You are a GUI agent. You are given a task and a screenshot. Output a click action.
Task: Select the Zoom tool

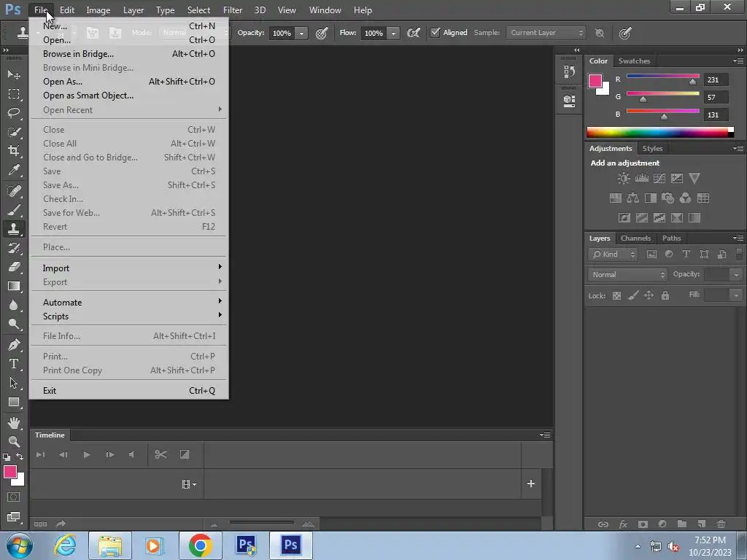tap(14, 441)
